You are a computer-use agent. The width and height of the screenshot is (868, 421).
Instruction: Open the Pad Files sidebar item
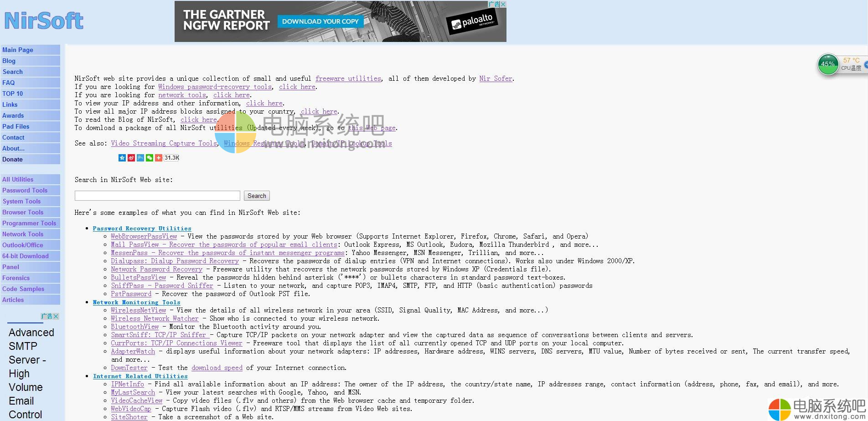30,126
